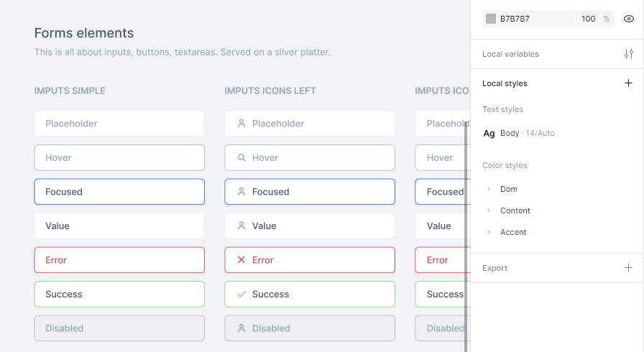The image size is (644, 352).
Task: Select the Body 14/Auto text style
Action: click(519, 133)
